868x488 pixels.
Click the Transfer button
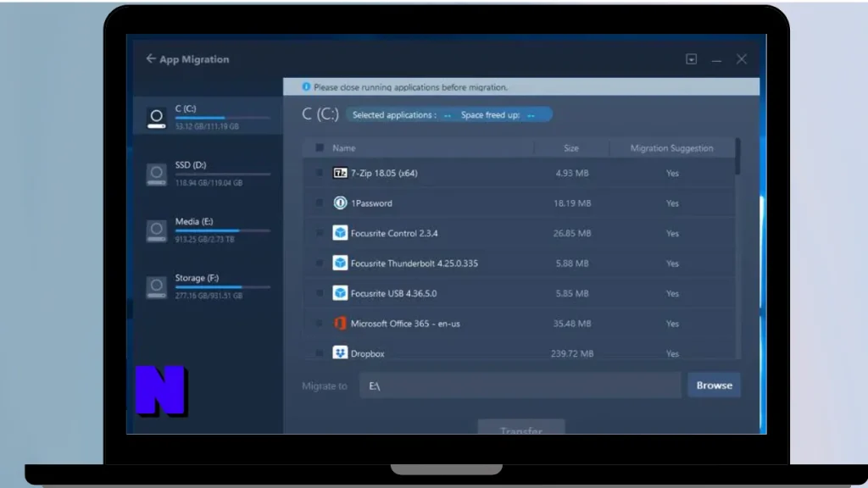point(521,427)
